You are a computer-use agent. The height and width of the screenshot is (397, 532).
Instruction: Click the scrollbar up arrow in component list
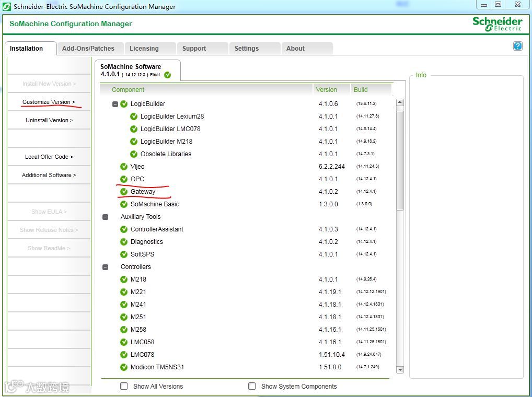[x=400, y=102]
